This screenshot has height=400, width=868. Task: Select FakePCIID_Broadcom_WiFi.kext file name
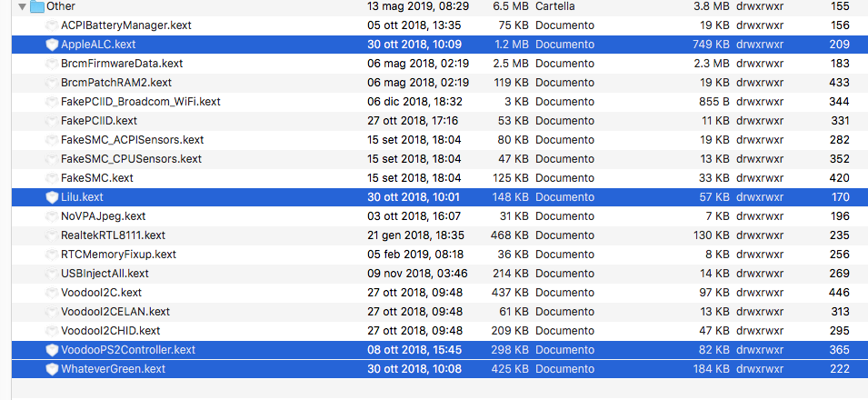click(x=141, y=102)
